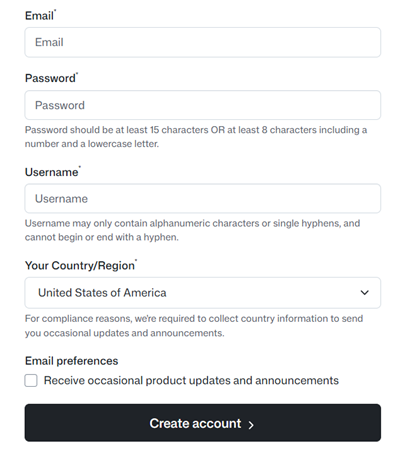Click the compliance reasons explanation text

coord(194,326)
